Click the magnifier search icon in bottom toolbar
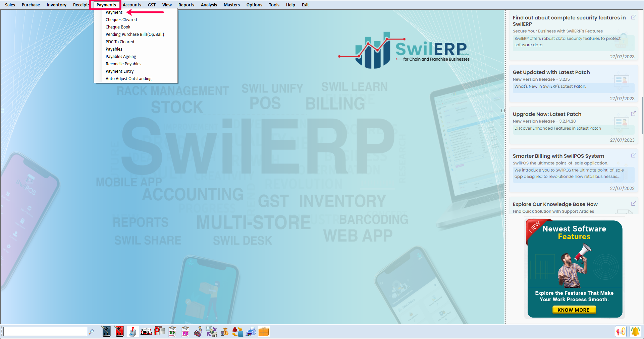644x339 pixels. pyautogui.click(x=91, y=332)
